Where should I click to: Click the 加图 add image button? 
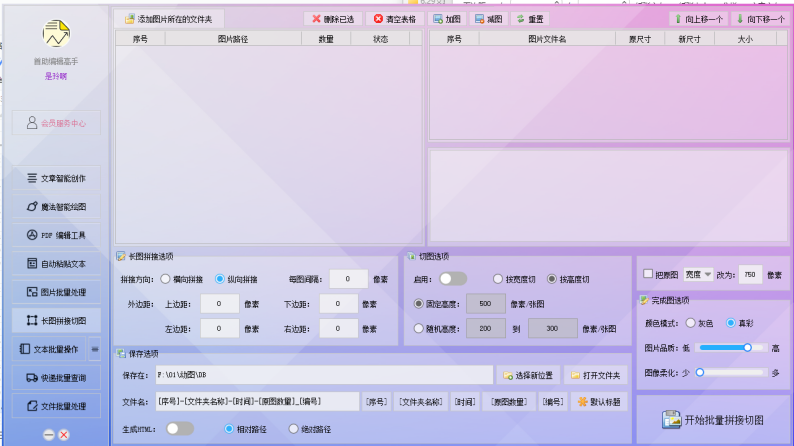coord(447,19)
